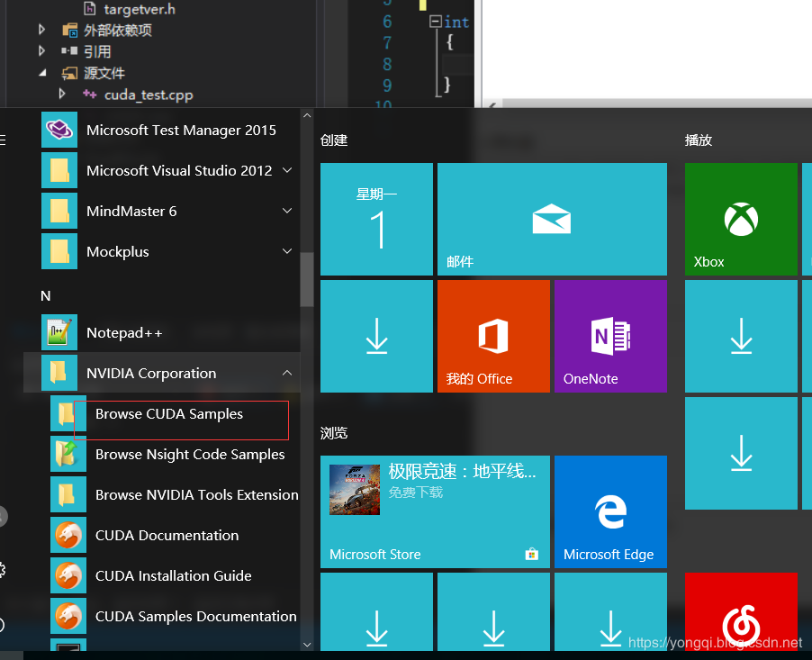812x660 pixels.
Task: Select 源文件 folder in Solution Explorer
Action: point(104,73)
